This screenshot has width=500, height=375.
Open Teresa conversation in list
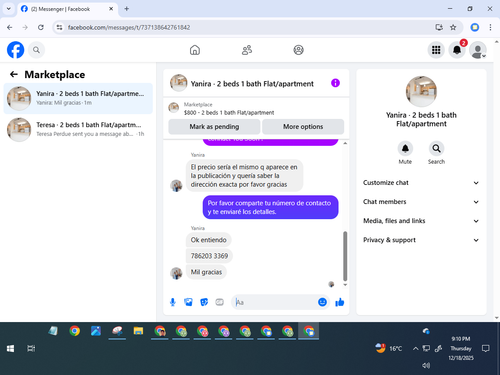click(78, 129)
